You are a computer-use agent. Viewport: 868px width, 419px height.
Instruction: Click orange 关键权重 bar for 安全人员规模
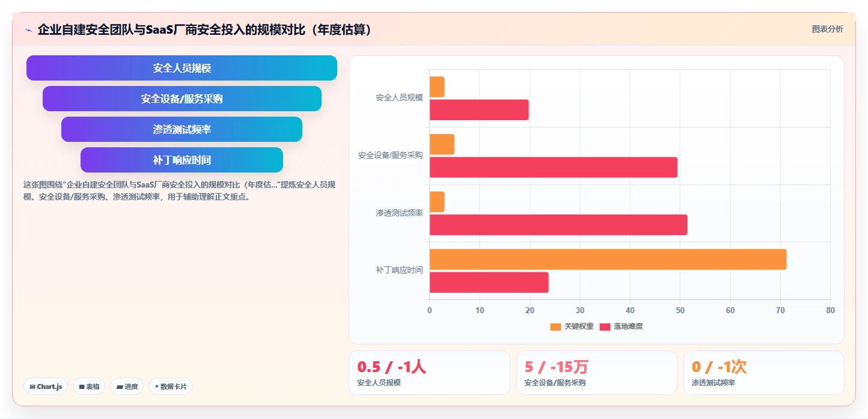pyautogui.click(x=437, y=87)
